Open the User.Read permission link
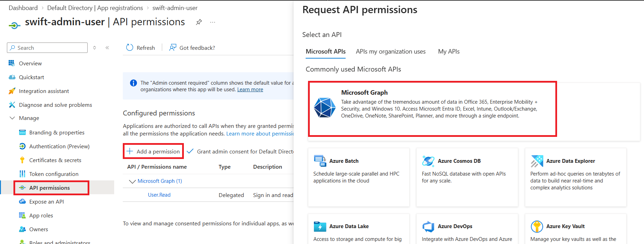Viewport: 644px width, 244px height. (159, 195)
